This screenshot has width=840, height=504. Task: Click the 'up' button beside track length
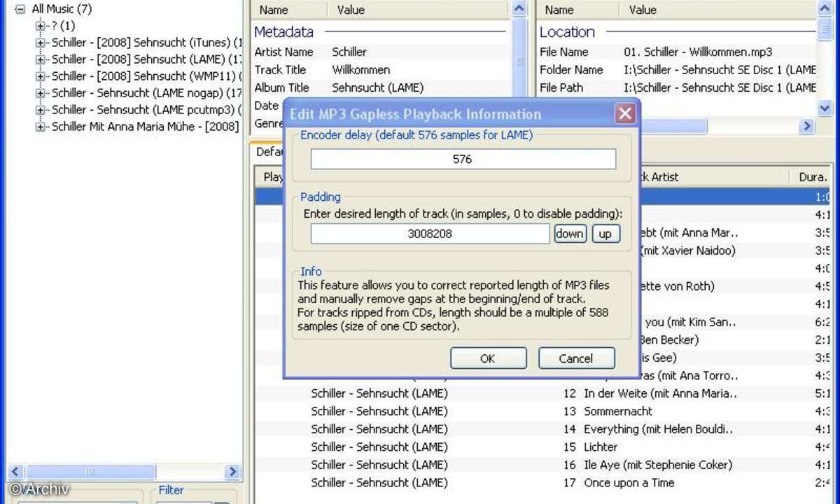pyautogui.click(x=605, y=234)
